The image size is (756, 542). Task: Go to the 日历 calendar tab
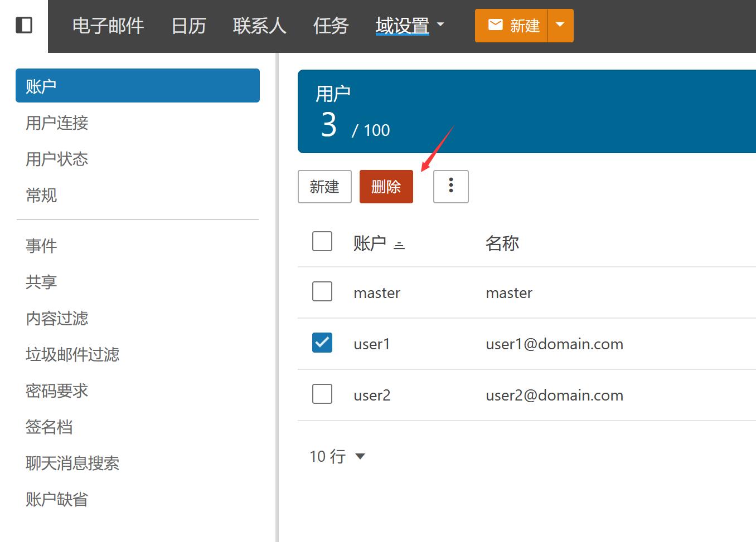[188, 26]
